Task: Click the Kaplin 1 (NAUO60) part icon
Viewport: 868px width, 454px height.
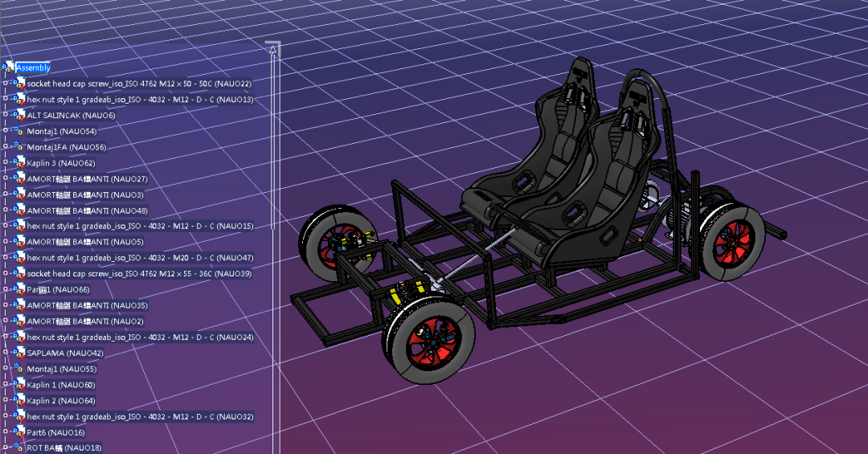Action: click(x=18, y=384)
